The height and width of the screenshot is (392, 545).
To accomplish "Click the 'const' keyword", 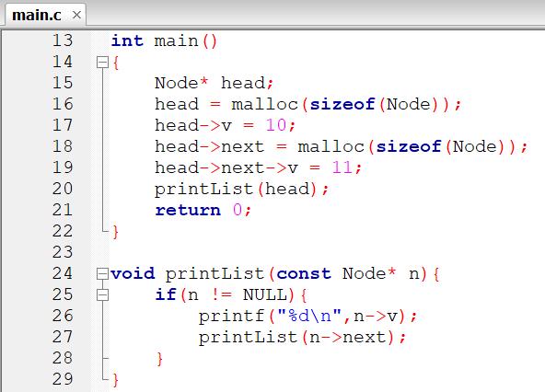I will (x=304, y=274).
